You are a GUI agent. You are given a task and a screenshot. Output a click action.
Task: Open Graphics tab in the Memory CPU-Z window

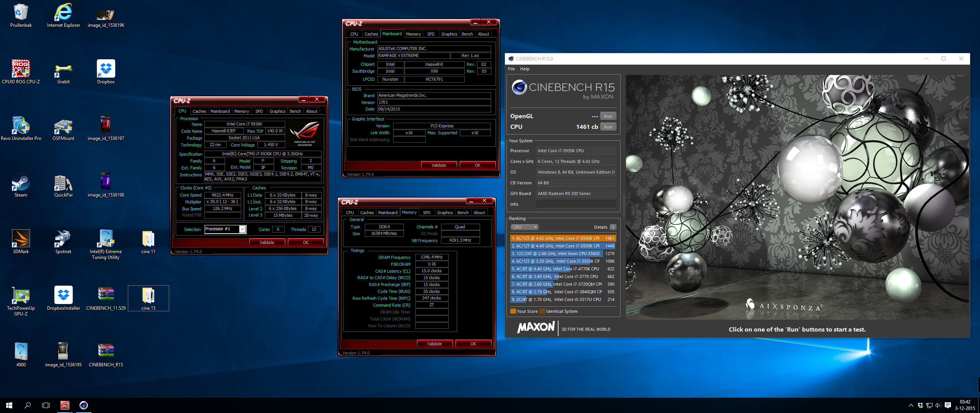point(445,213)
